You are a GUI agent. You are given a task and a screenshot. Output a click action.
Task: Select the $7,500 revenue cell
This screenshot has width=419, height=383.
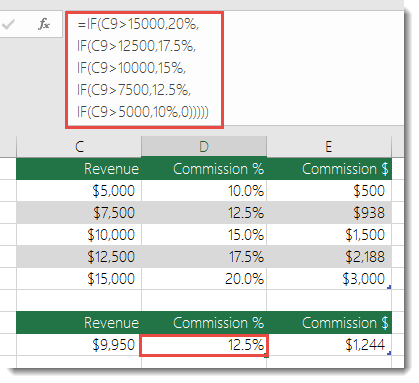(79, 213)
